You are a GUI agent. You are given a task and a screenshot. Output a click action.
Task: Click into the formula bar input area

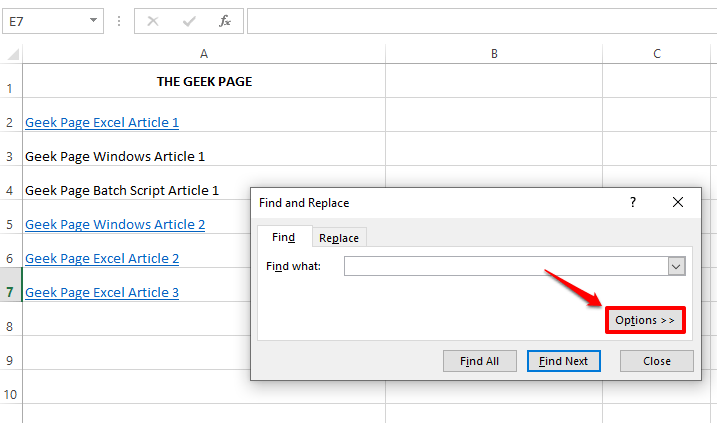click(x=480, y=20)
